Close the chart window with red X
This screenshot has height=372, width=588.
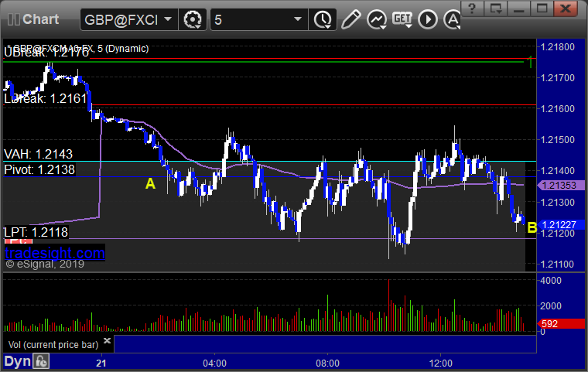pyautogui.click(x=566, y=9)
